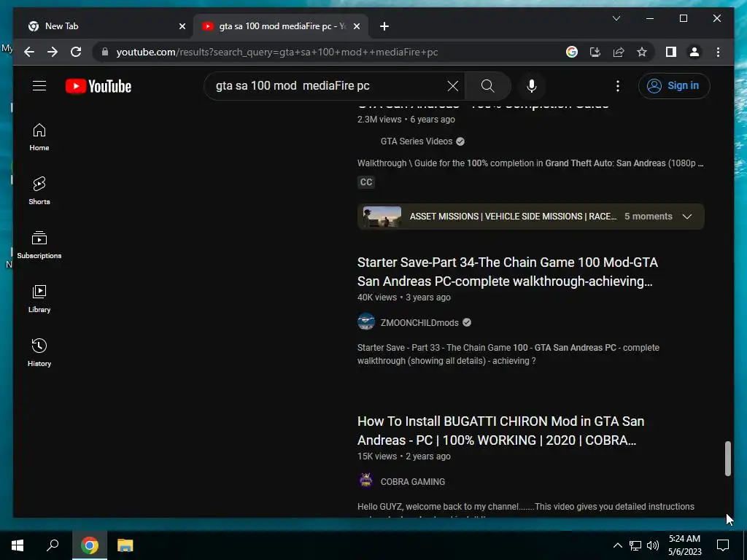Viewport: 747px width, 560px height.
Task: Start voice search with microphone
Action: point(532,86)
